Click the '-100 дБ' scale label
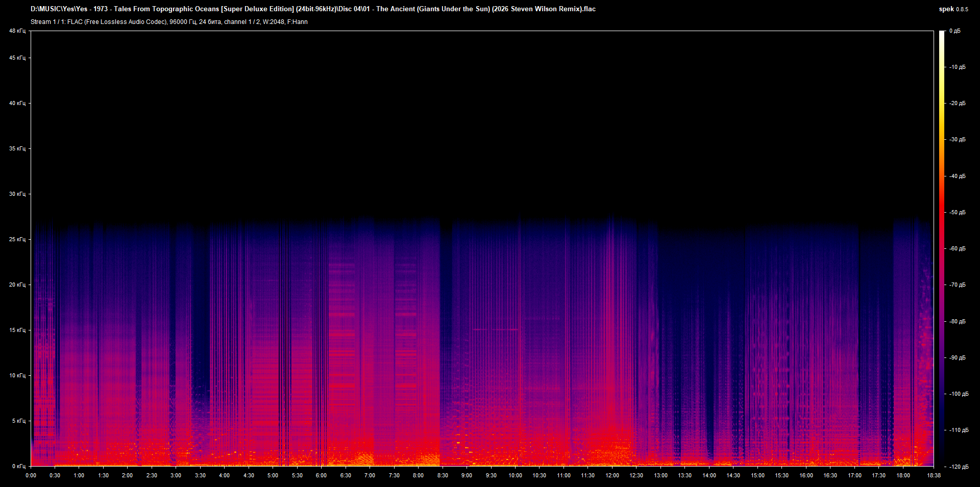The image size is (980, 487). click(x=959, y=394)
